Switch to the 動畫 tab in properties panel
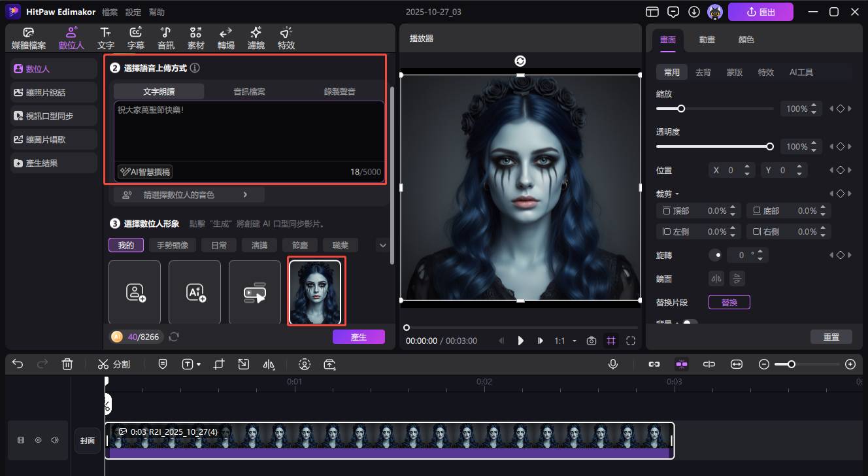 tap(707, 39)
